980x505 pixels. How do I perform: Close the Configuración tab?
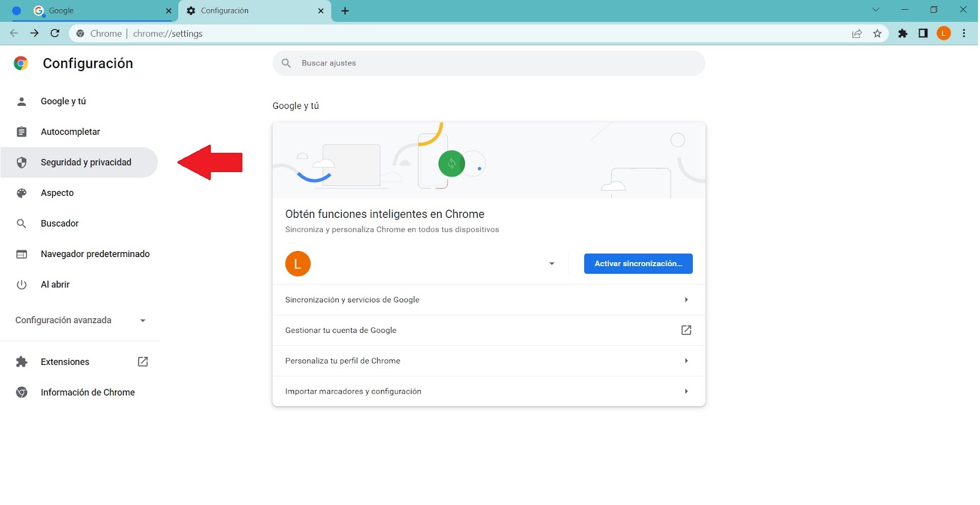[320, 11]
